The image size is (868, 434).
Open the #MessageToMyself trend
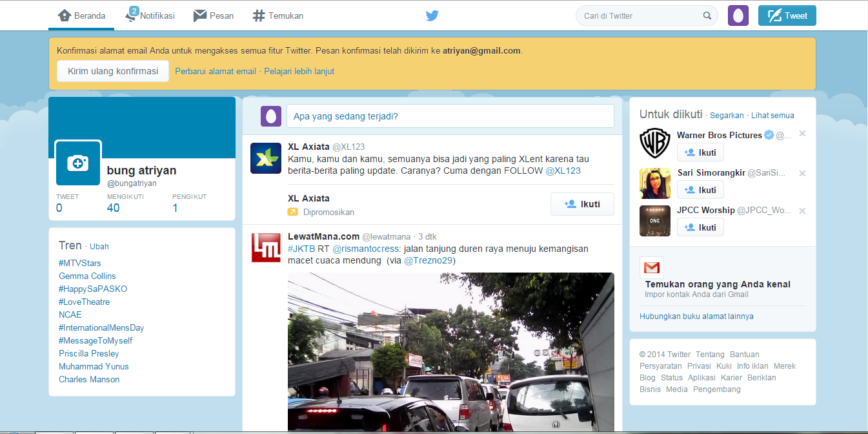pyautogui.click(x=96, y=340)
